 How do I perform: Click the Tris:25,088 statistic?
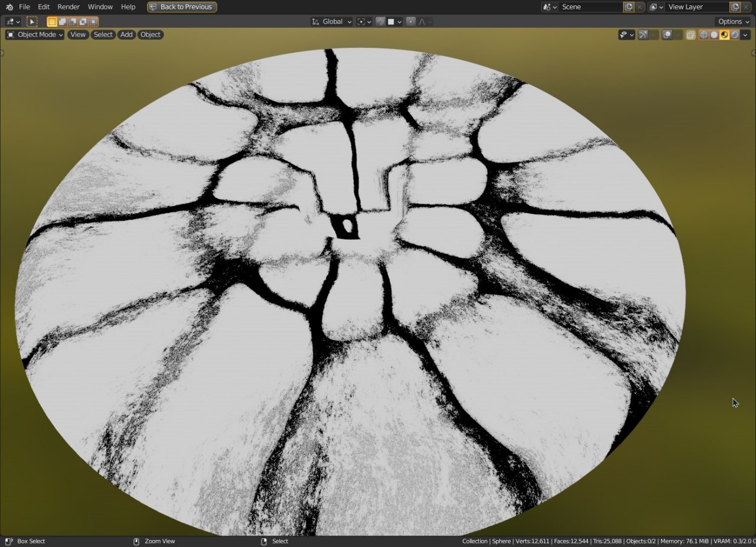tap(608, 541)
